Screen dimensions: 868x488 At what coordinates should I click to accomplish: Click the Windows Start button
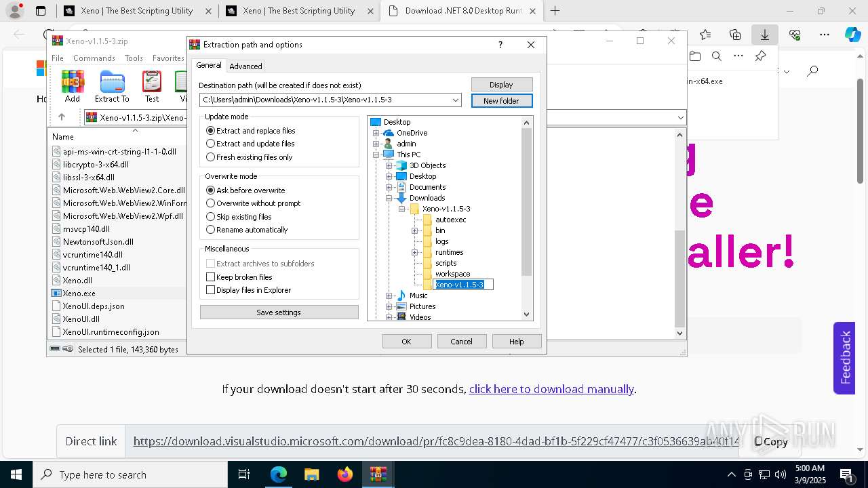(16, 474)
